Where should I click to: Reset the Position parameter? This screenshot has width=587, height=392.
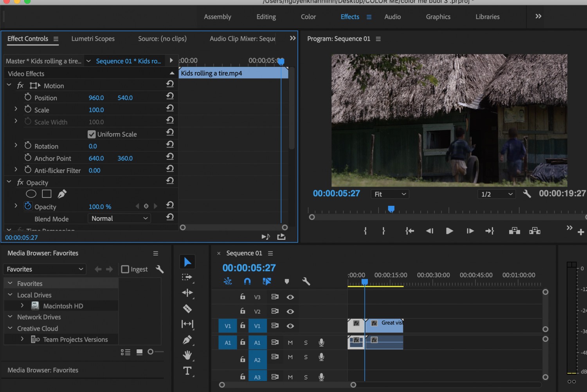click(170, 96)
